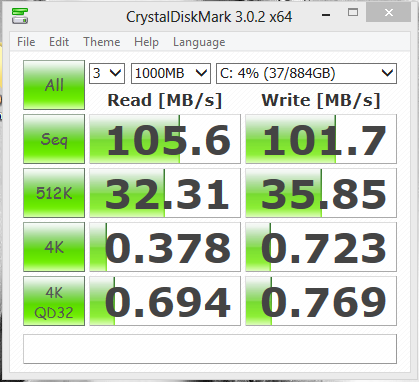Select the Seq read value 105.6
The width and height of the screenshot is (419, 382).
[165, 139]
